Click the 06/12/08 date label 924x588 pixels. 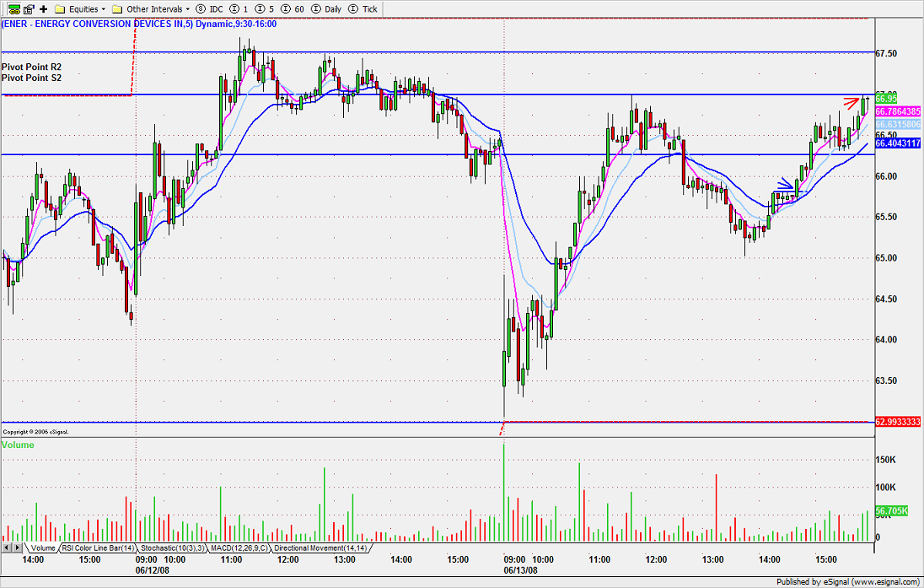[153, 570]
